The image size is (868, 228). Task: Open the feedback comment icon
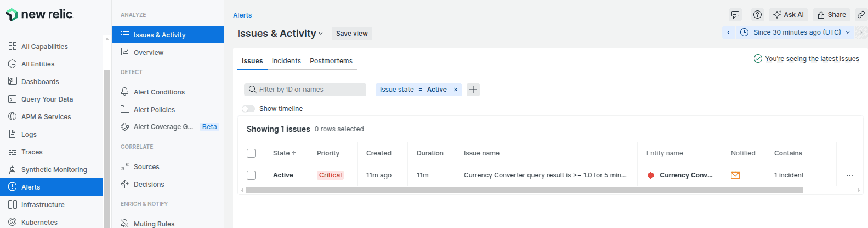click(x=735, y=15)
